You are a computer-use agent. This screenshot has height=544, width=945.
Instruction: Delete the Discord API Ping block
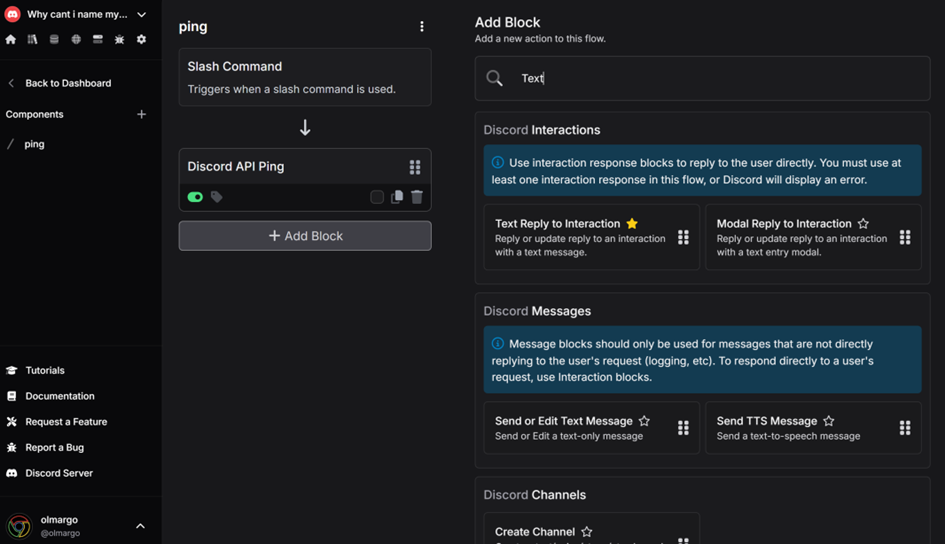417,197
